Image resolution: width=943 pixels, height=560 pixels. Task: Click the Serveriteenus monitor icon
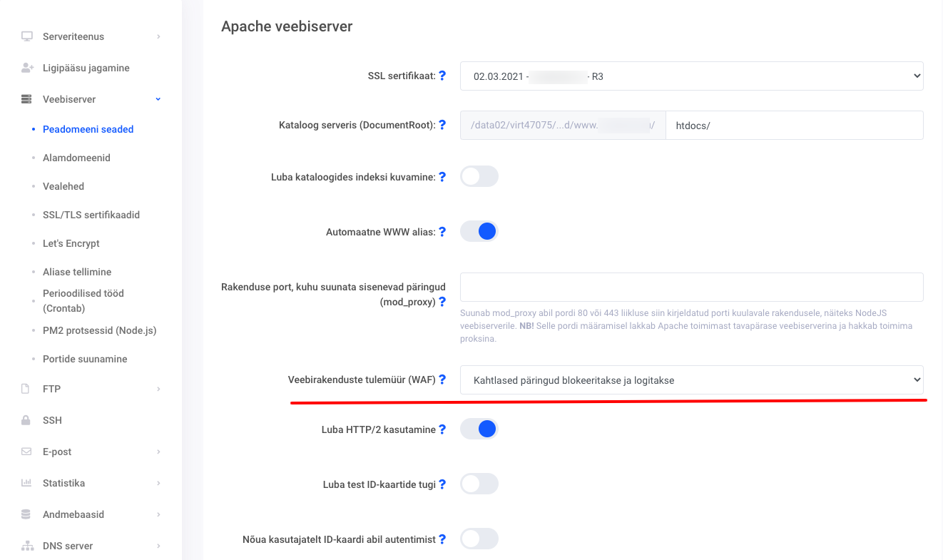[27, 36]
